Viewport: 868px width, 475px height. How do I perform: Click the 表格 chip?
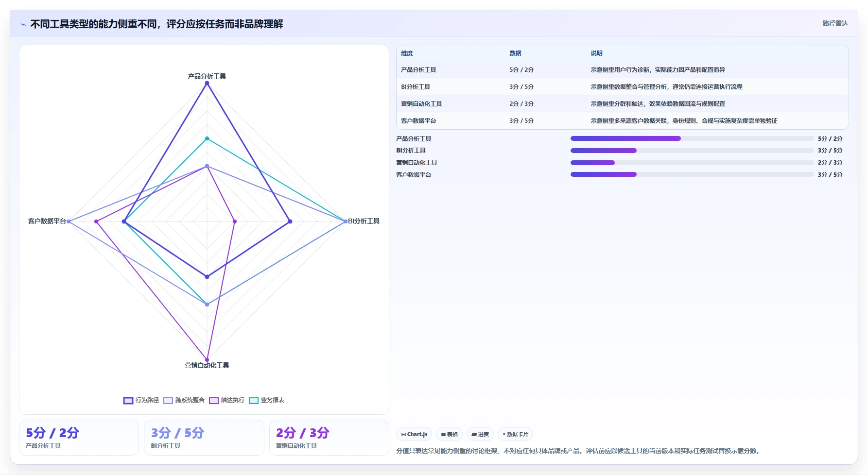(449, 434)
